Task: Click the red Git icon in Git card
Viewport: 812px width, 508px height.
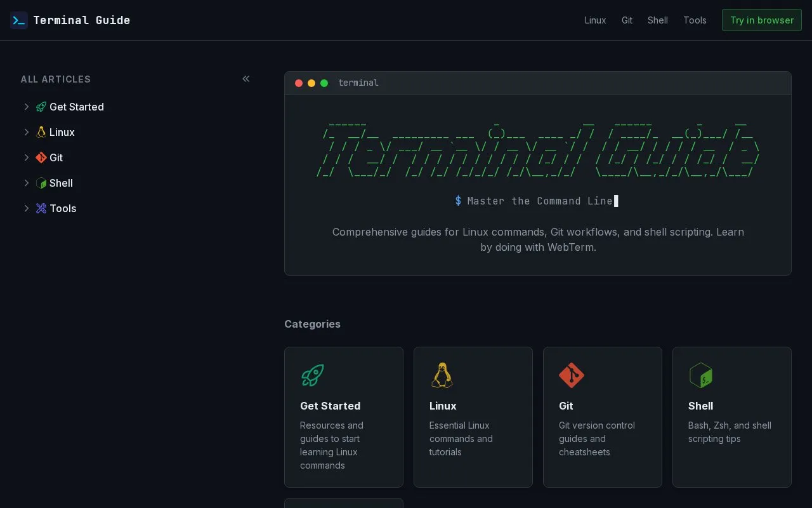Action: coord(572,375)
